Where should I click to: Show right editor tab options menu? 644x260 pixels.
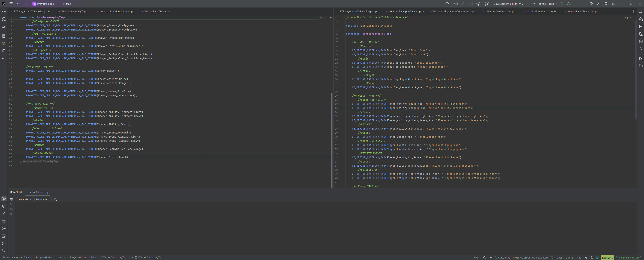633,11
